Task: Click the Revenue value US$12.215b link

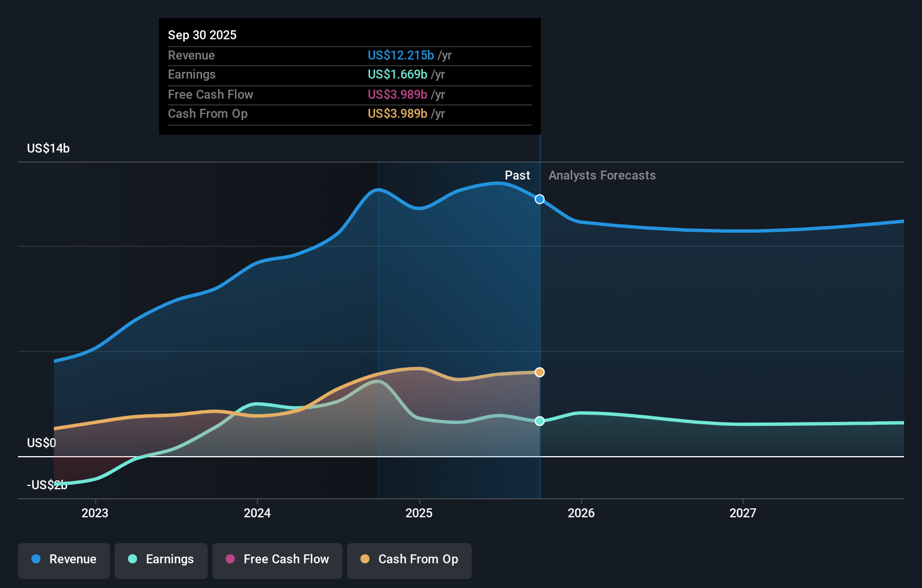Action: [x=400, y=55]
